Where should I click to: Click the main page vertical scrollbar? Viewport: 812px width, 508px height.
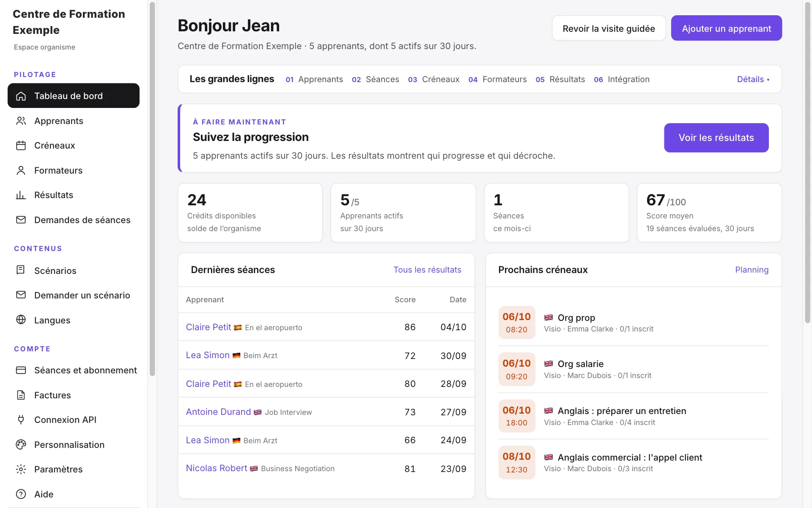(x=807, y=163)
